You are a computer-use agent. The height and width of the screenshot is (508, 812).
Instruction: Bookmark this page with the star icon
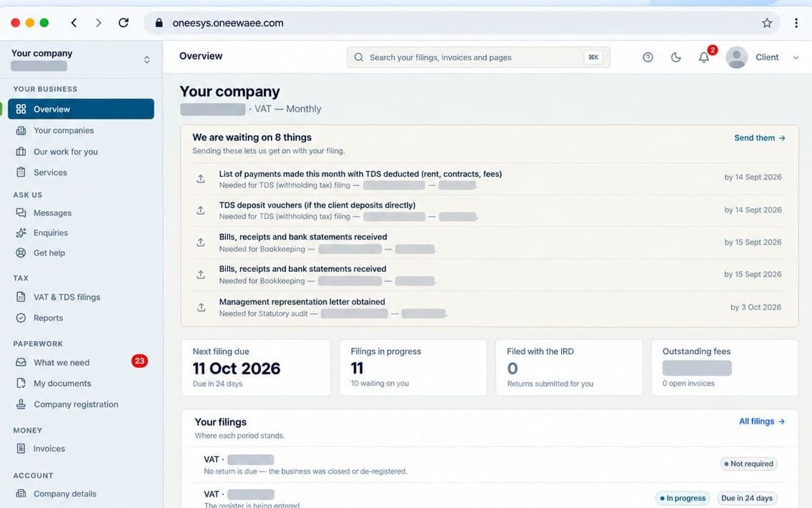pos(767,23)
